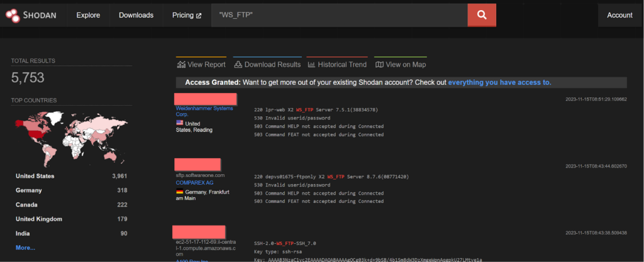Click the View on Map icon

379,64
